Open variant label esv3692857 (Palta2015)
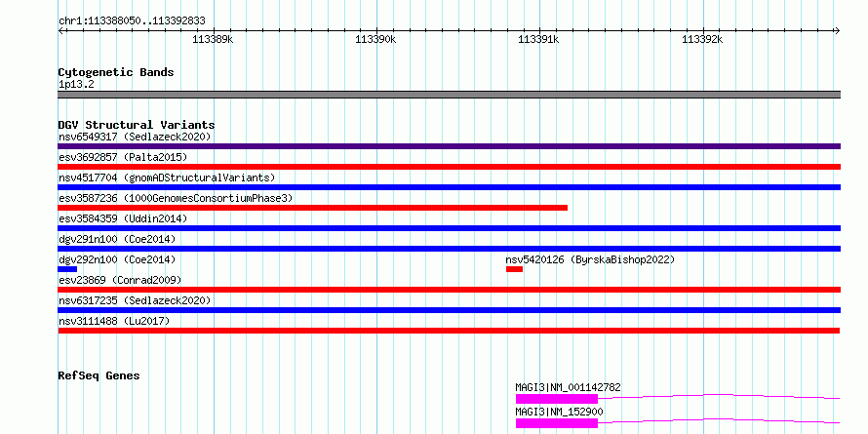This screenshot has height=434, width=868. (123, 157)
